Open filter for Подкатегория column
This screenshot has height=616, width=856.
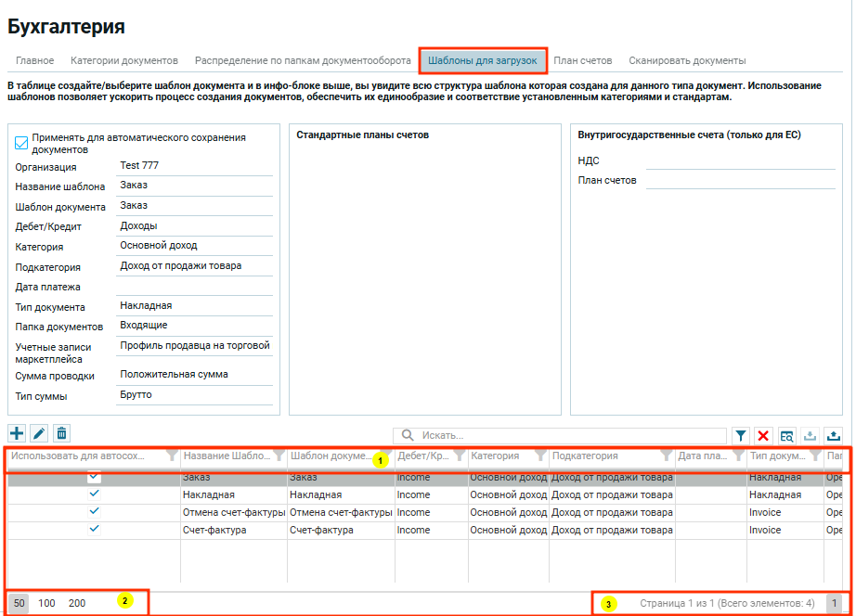tap(666, 456)
